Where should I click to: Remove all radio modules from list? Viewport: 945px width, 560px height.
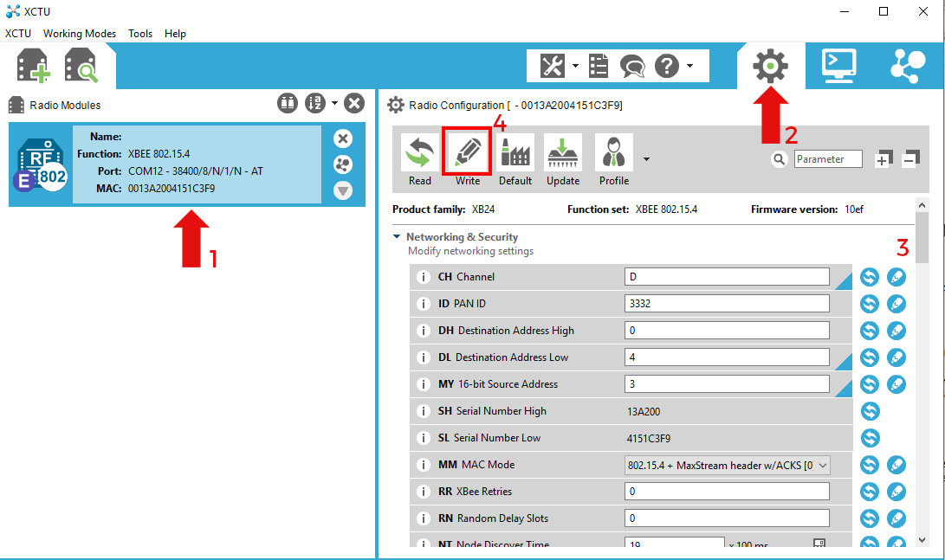click(353, 104)
